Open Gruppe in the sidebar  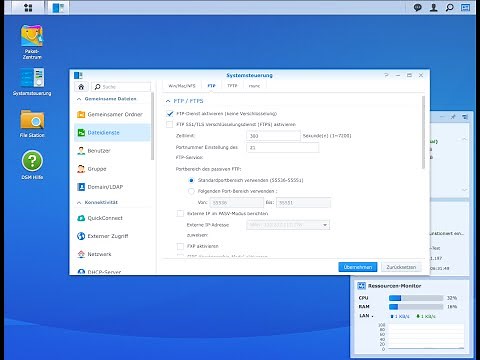[113, 169]
